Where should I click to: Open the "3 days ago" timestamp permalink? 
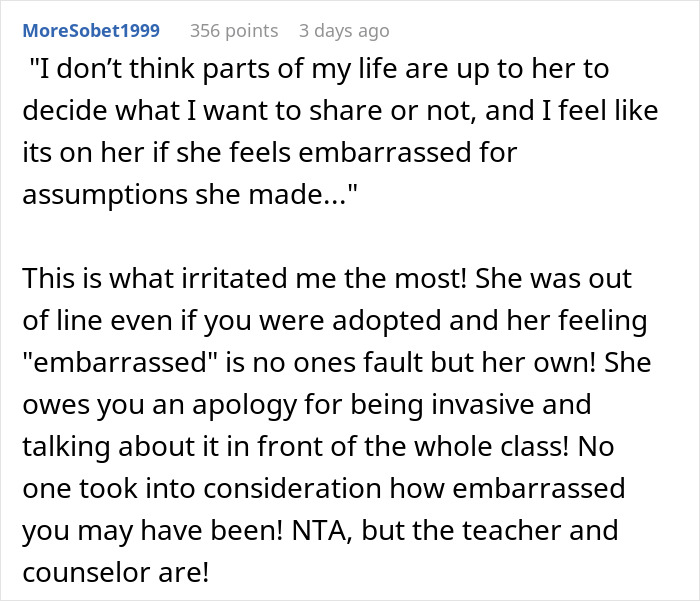(344, 31)
